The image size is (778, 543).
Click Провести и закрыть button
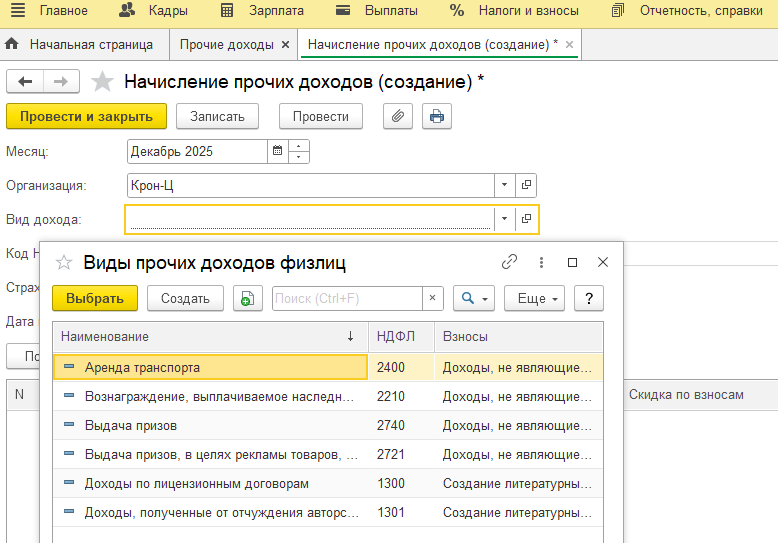point(86,116)
